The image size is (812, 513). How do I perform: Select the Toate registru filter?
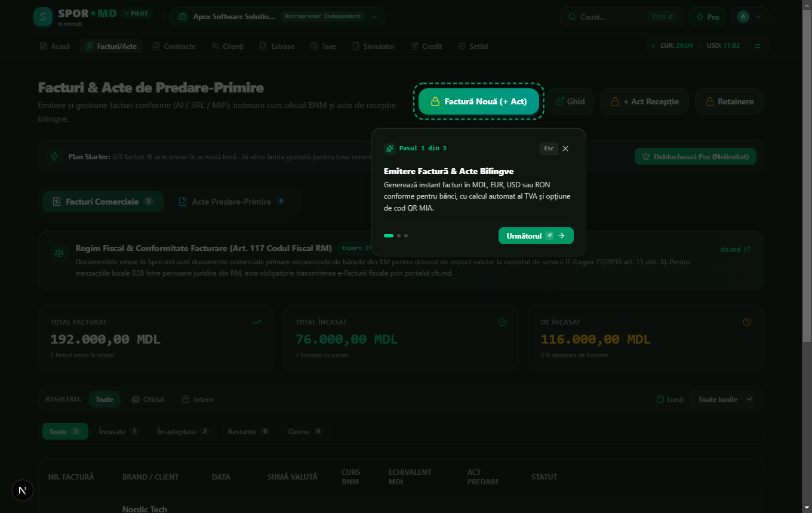click(x=104, y=399)
